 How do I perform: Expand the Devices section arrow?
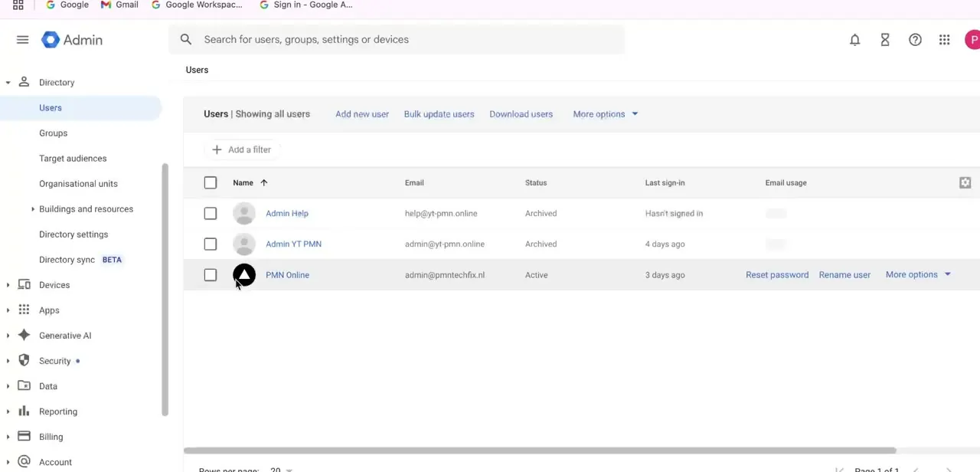[8, 285]
